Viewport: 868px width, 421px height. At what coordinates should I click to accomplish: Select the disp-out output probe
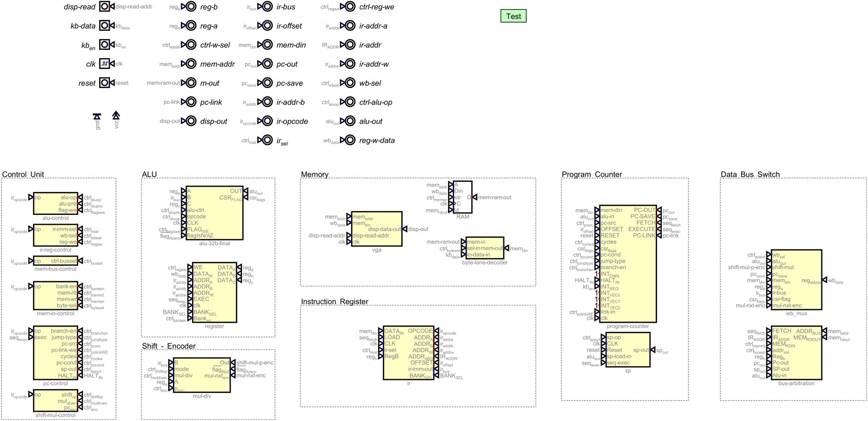[191, 121]
